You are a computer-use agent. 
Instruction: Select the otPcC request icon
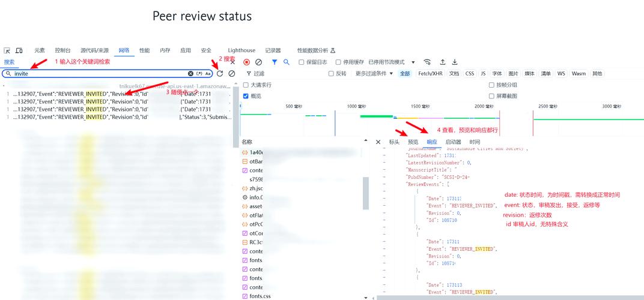coord(245,224)
